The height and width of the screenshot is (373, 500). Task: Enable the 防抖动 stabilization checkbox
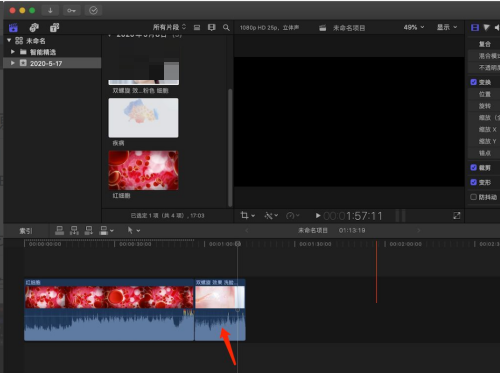473,197
